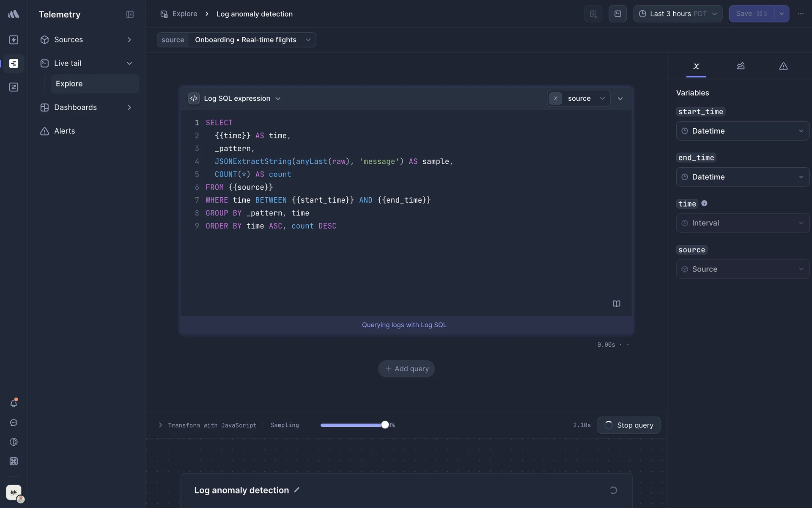Click the Add query button
The width and height of the screenshot is (812, 508).
[406, 369]
